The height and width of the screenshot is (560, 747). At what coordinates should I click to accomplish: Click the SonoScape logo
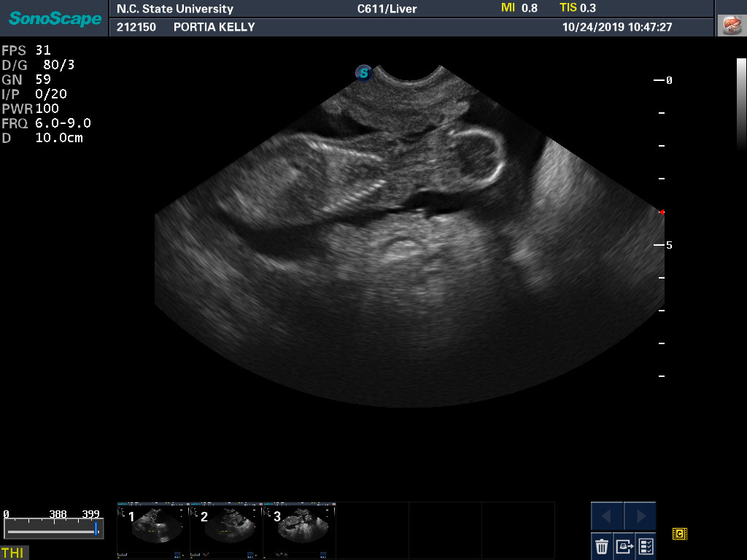55,18
